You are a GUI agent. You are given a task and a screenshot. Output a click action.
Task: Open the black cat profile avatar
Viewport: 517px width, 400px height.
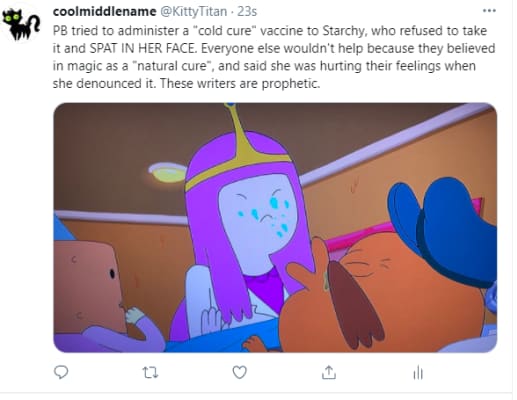tap(21, 24)
